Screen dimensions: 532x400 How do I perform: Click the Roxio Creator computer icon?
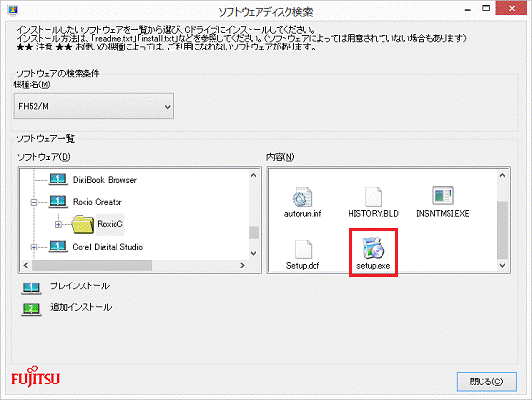pos(58,202)
